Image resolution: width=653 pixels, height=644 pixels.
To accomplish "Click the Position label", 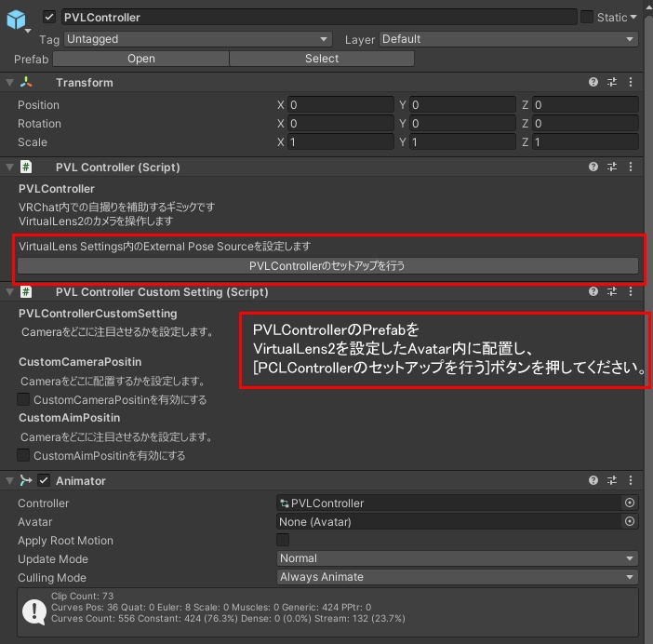I will point(38,105).
